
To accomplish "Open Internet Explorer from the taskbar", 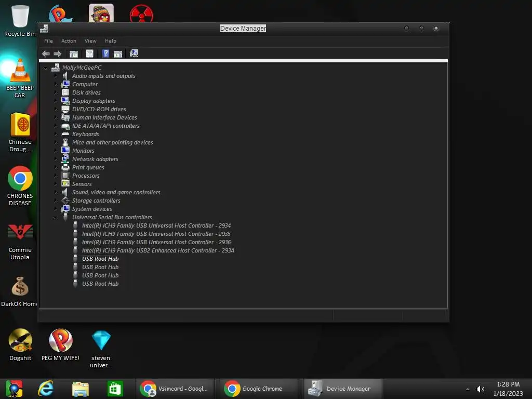I will click(x=46, y=389).
